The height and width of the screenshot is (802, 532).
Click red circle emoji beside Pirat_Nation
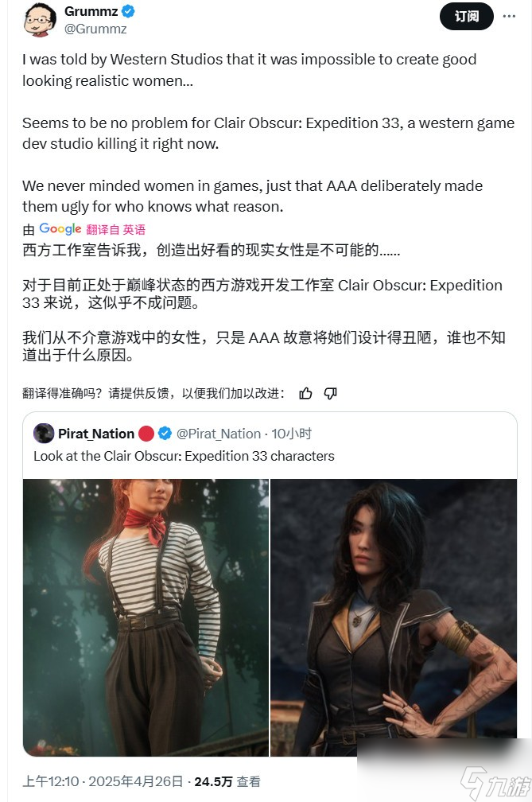pyautogui.click(x=146, y=433)
